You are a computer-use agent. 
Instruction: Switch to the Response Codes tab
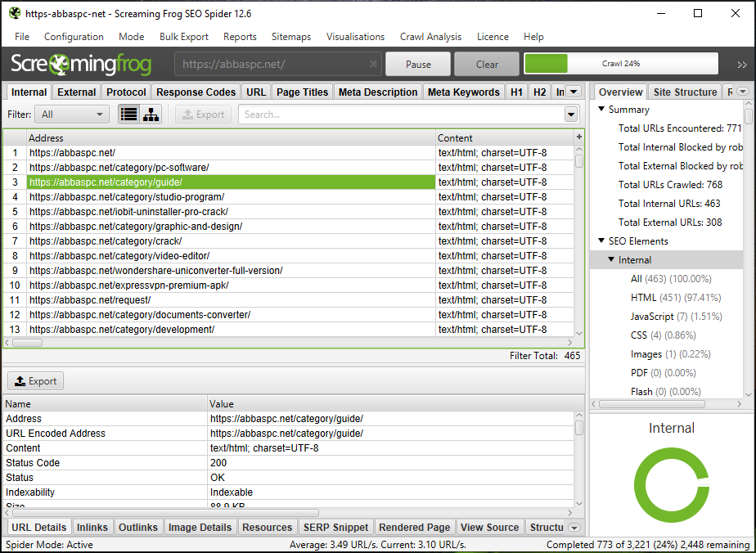tap(196, 92)
